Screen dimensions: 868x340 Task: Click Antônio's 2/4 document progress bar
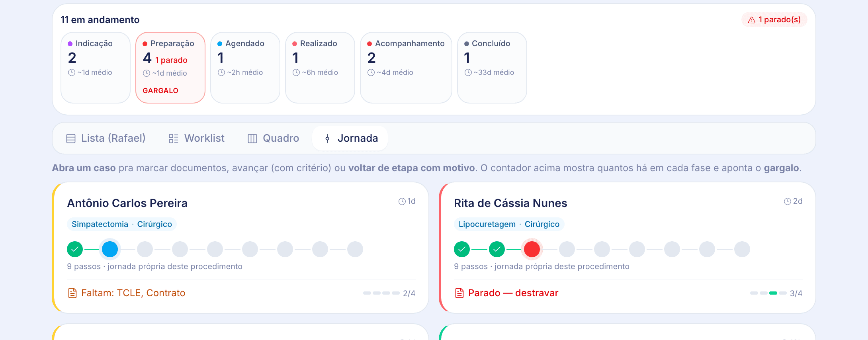pyautogui.click(x=381, y=293)
